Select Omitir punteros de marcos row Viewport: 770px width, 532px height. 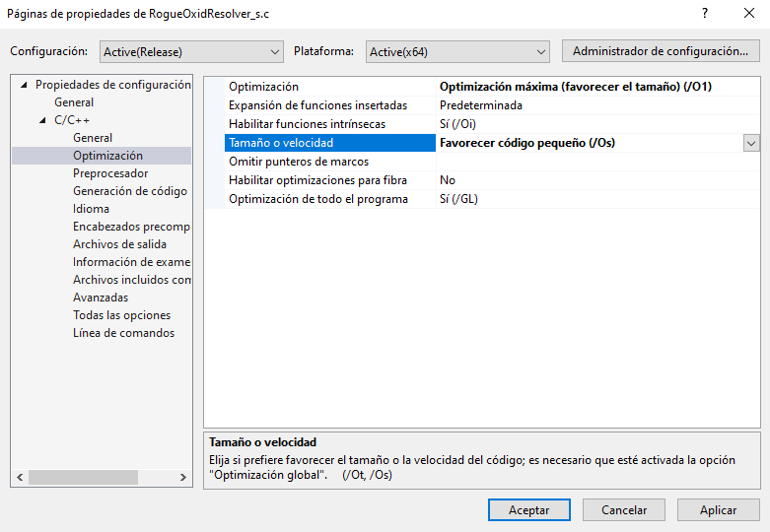[299, 162]
